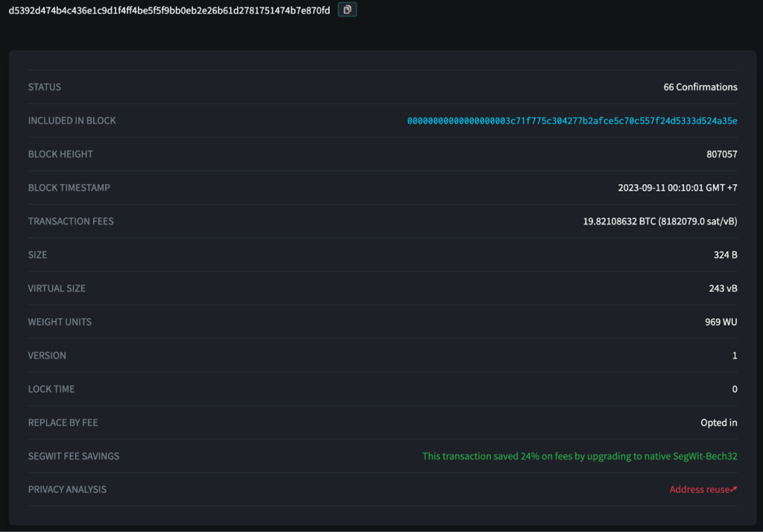This screenshot has height=532, width=763.
Task: Open the Included In Block hash link
Action: coord(572,121)
